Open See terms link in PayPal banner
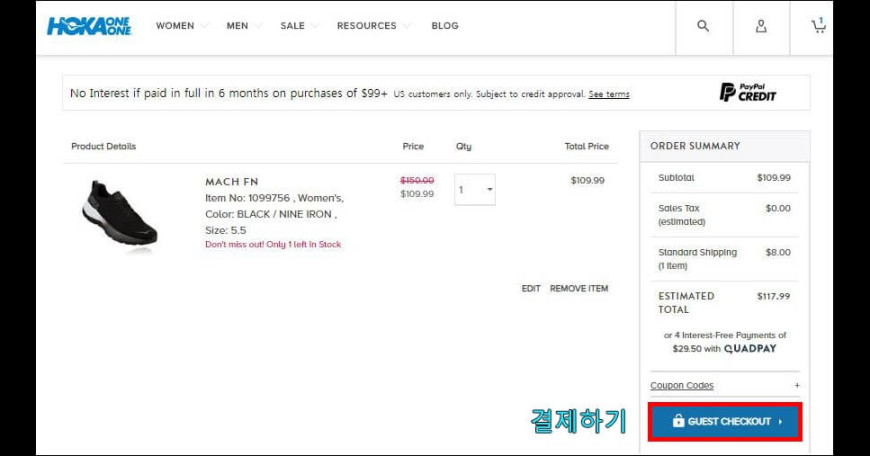 click(609, 94)
